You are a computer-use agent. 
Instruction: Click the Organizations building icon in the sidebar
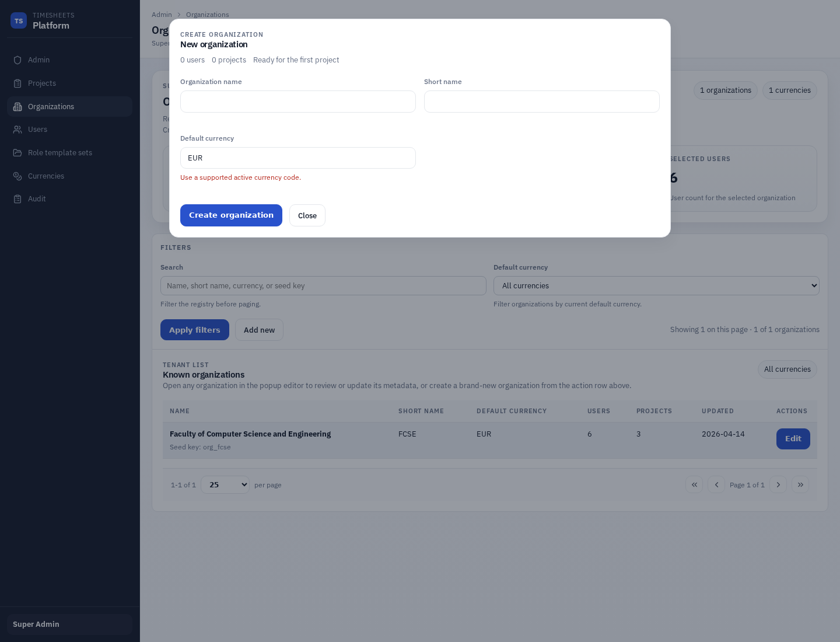click(17, 106)
